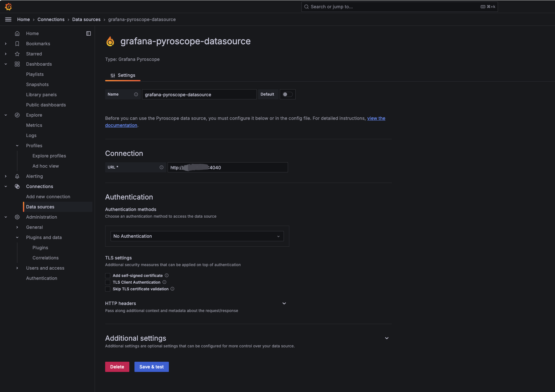Click the Administration gear icon
This screenshot has width=555, height=392.
click(x=17, y=217)
